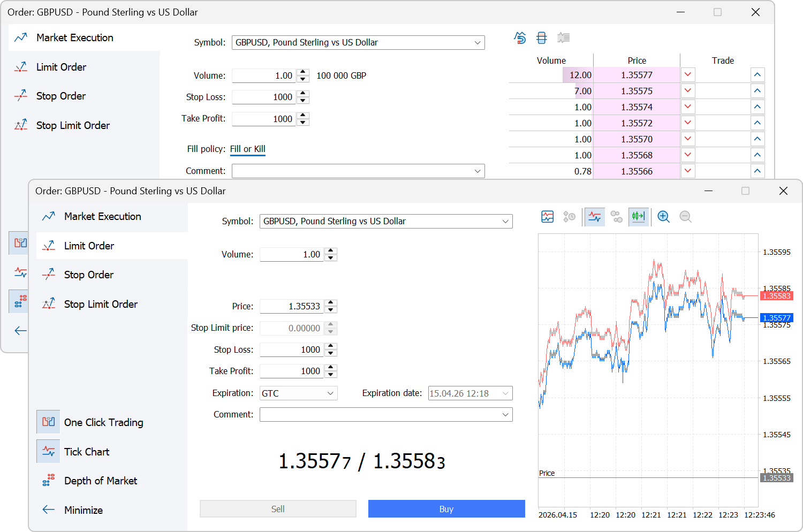
Task: Open the Expiration dropdown showing GTC
Action: point(298,393)
